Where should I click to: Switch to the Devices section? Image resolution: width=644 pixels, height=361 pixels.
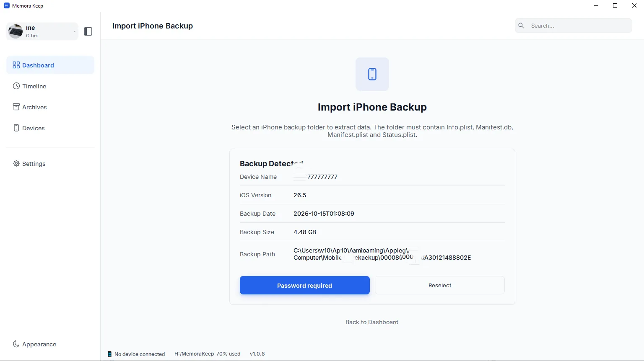click(x=50, y=128)
